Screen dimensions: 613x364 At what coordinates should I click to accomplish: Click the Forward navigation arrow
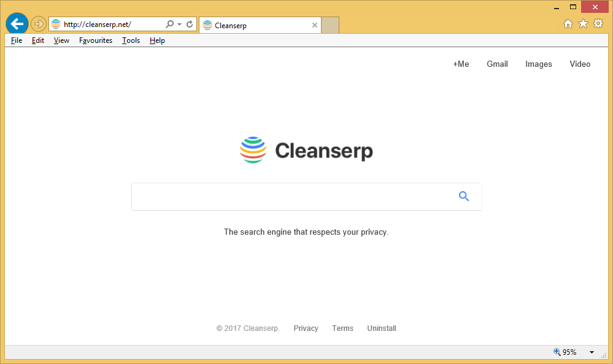[x=39, y=25]
